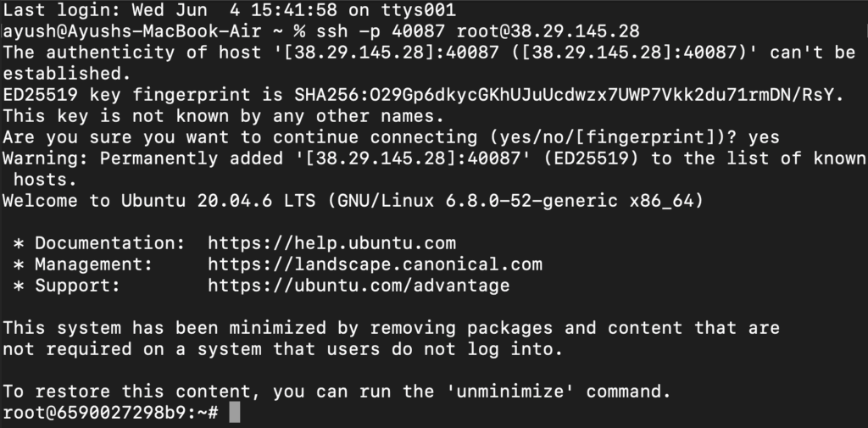
Task: Click the ubuntu.com/advantage support link
Action: tap(359, 286)
